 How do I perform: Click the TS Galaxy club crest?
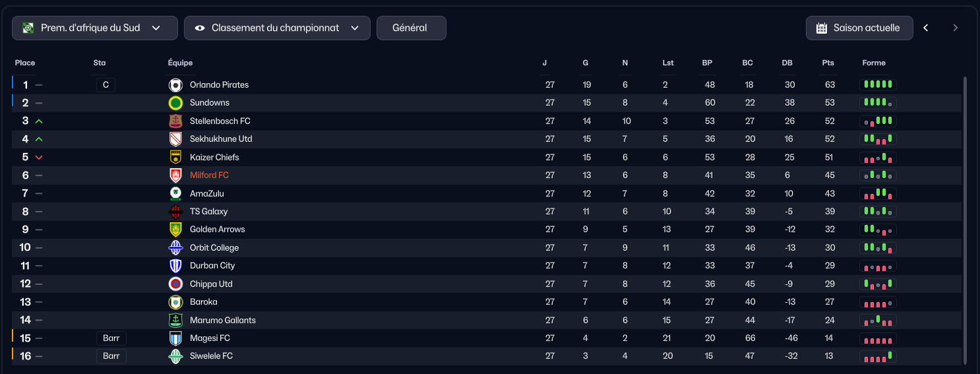tap(175, 212)
